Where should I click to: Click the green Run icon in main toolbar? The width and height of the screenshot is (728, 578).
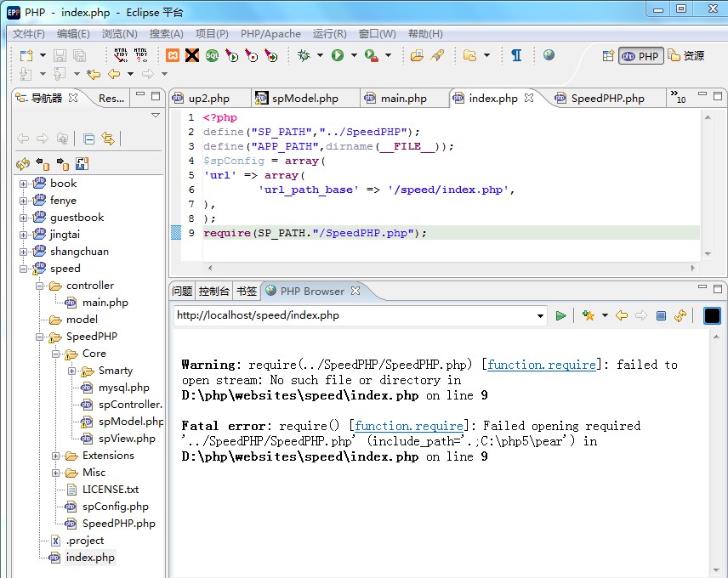tap(338, 55)
